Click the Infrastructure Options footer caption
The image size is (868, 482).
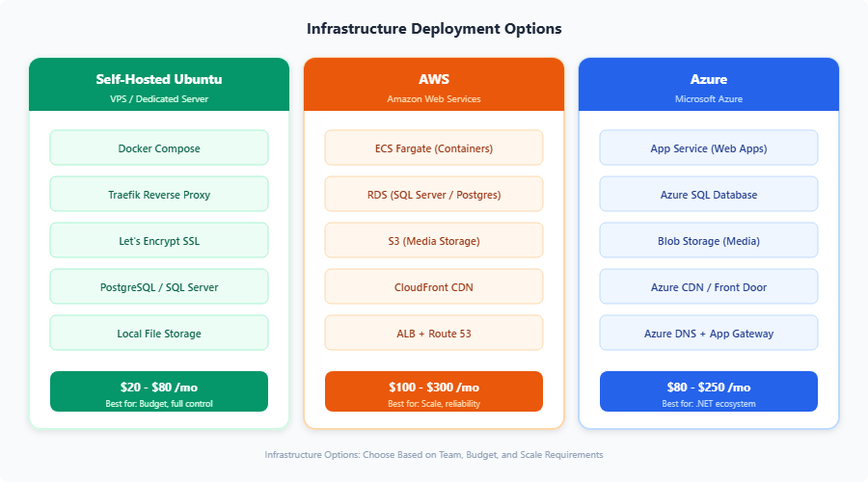(434, 455)
